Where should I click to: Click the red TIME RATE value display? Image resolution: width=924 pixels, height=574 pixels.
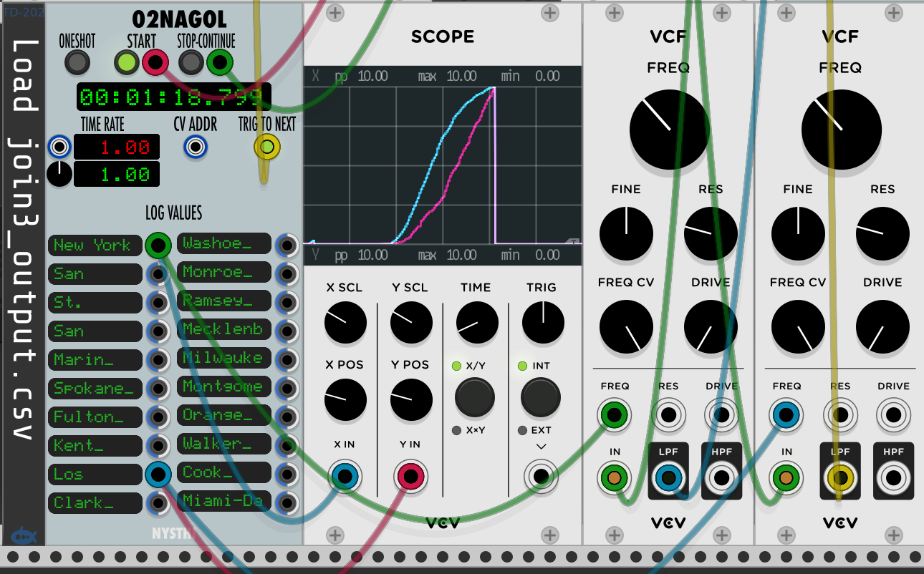tap(116, 147)
